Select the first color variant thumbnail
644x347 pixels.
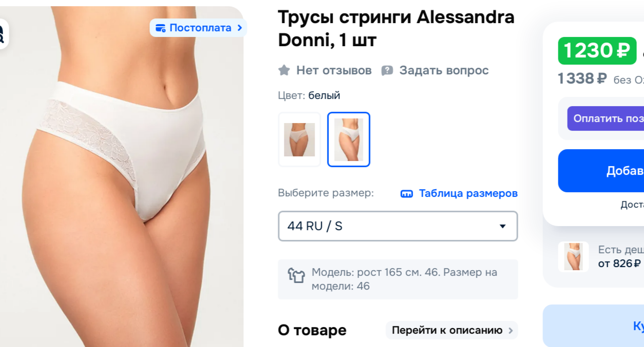point(300,139)
